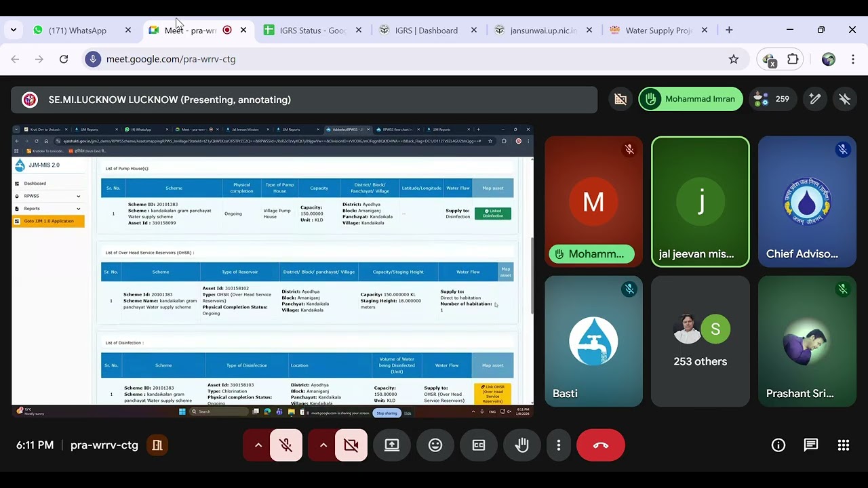Close the IGRS Status tab
This screenshot has height=488, width=868.
point(359,30)
